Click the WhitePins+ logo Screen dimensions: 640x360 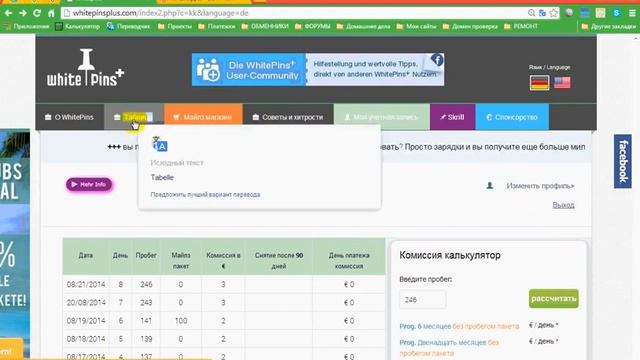point(85,68)
